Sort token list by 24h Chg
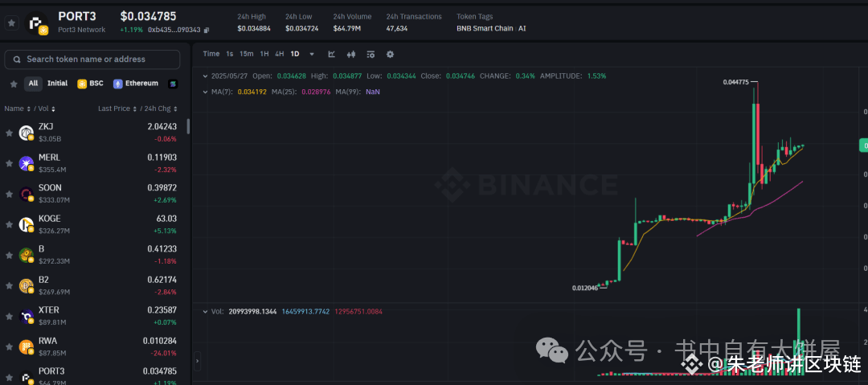 (x=159, y=109)
